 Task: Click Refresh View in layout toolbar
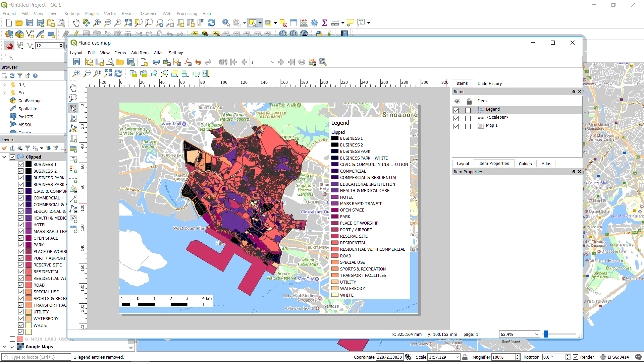tap(118, 73)
